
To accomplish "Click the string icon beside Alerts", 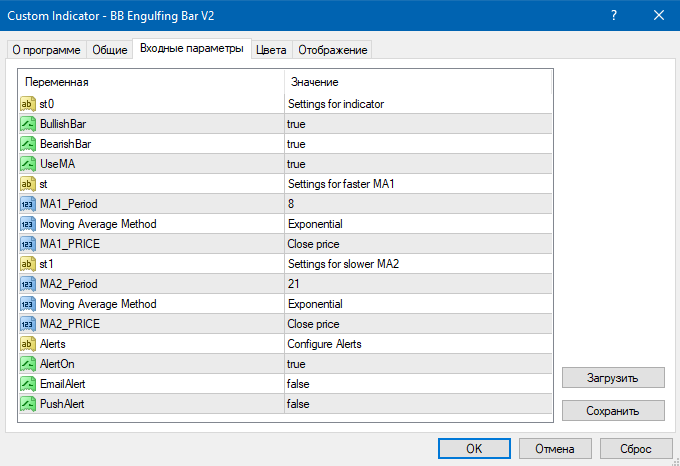I will (28, 344).
